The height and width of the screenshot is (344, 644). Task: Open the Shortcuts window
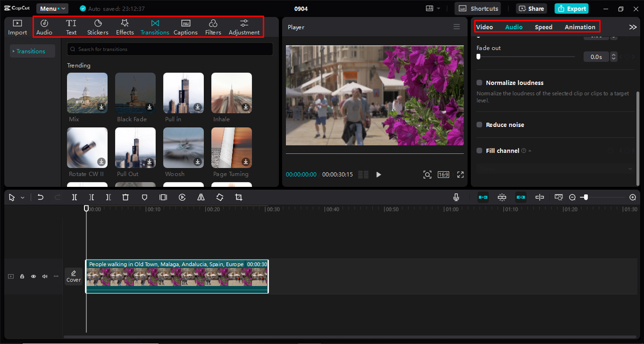tap(478, 9)
